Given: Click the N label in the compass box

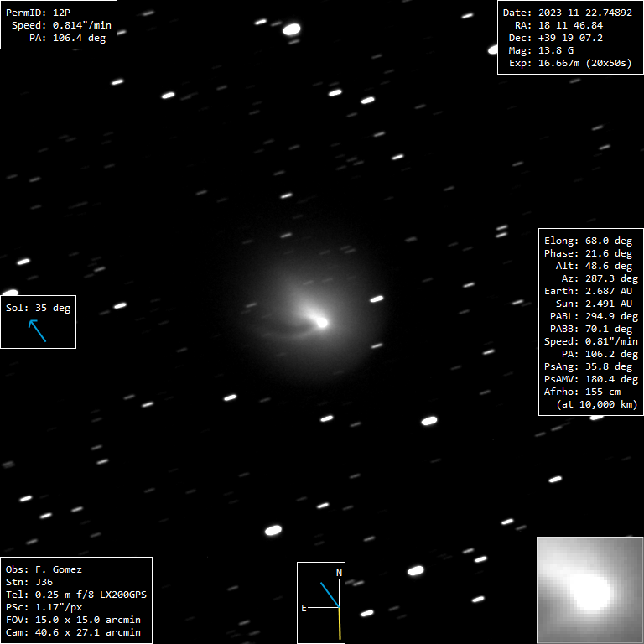Looking at the screenshot, I should [340, 573].
